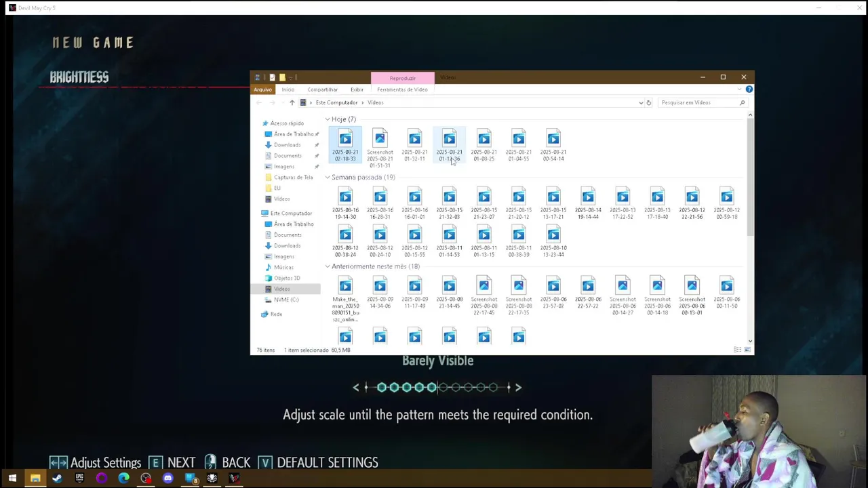This screenshot has width=868, height=488.
Task: Increase brightness with right arrow
Action: [518, 387]
